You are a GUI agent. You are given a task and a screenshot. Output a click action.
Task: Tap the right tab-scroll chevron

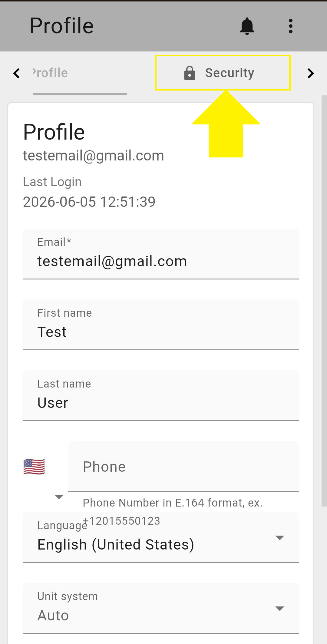coord(311,73)
